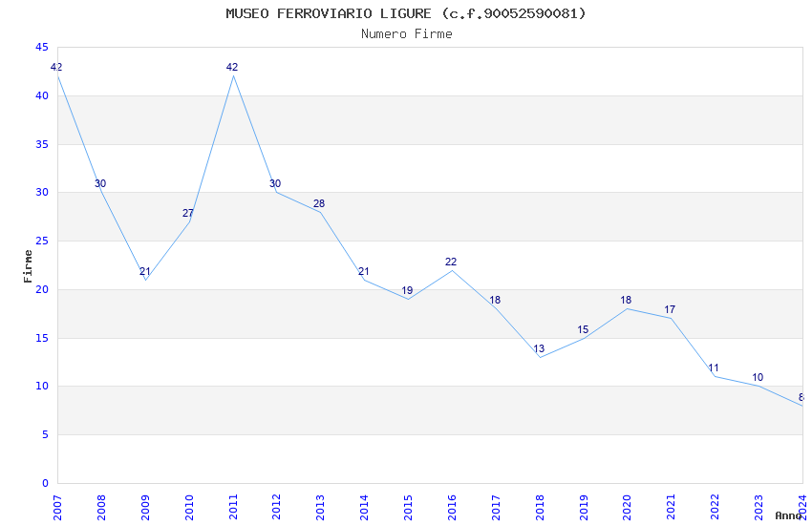Click x-axis year 2024

tap(802, 508)
